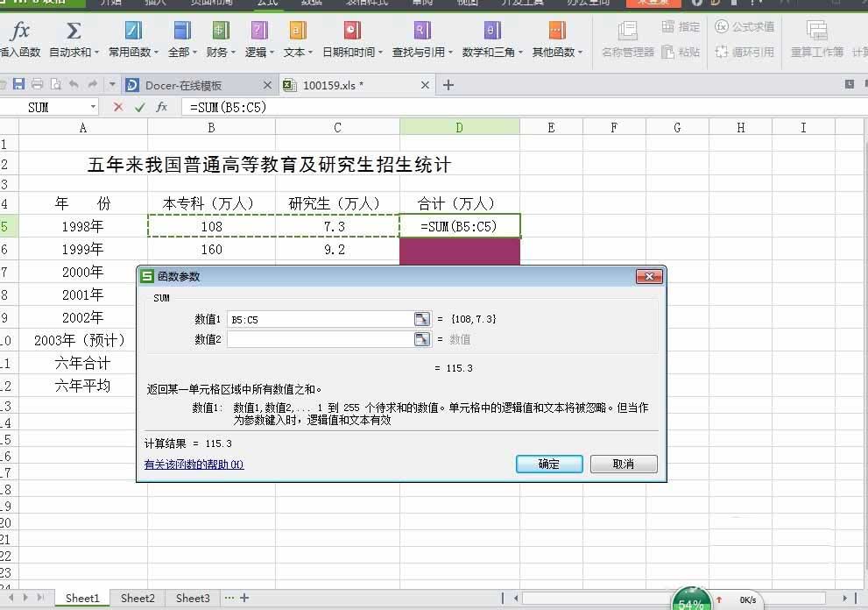Click the 数值2 input field

coord(321,339)
